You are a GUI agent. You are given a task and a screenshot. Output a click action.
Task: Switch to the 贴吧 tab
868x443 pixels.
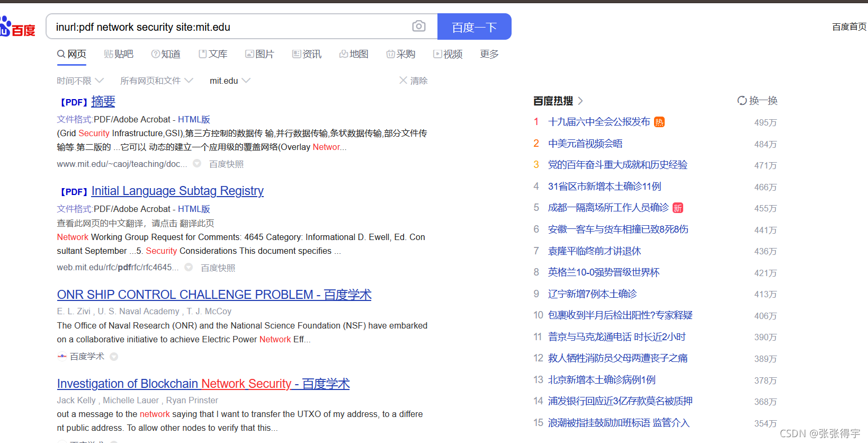pos(119,54)
